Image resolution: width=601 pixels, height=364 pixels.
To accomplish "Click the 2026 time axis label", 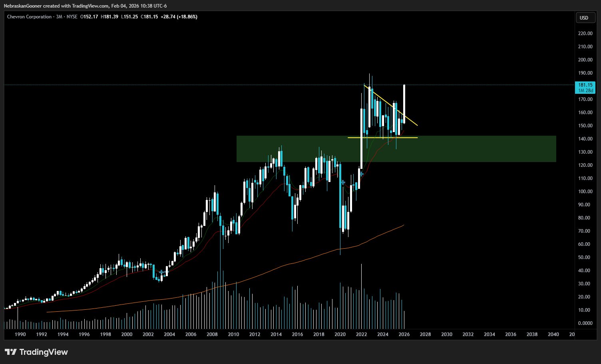I will pos(404,334).
